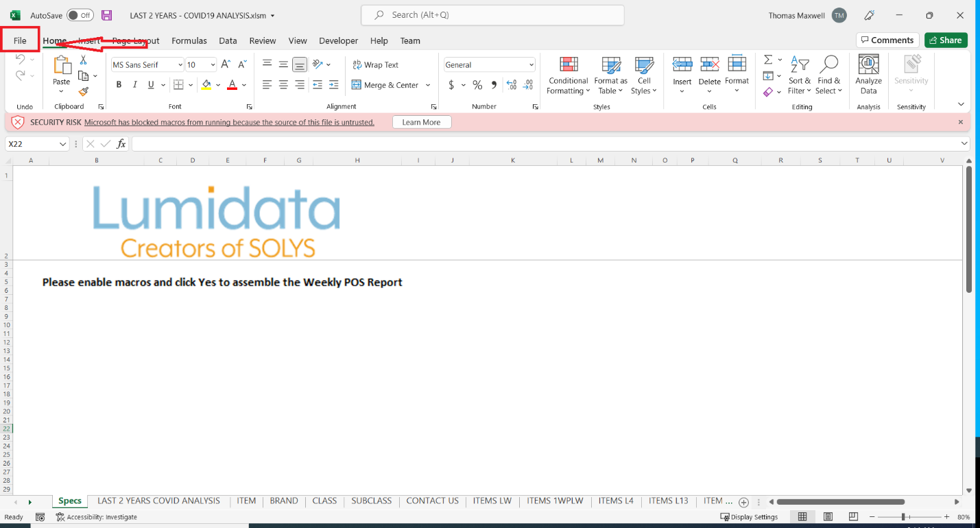980x528 pixels.
Task: Click the Learn More button
Action: (422, 122)
